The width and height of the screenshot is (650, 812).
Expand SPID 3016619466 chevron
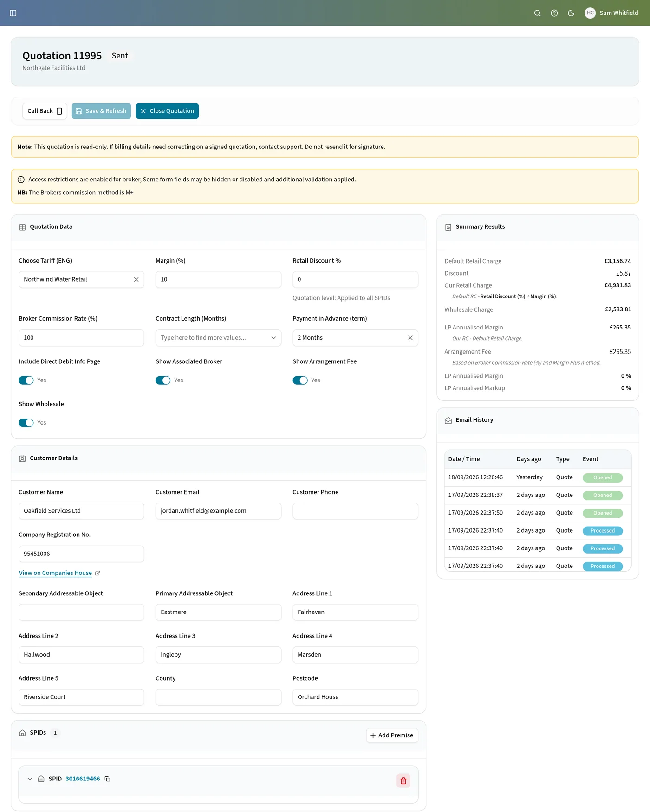30,779
